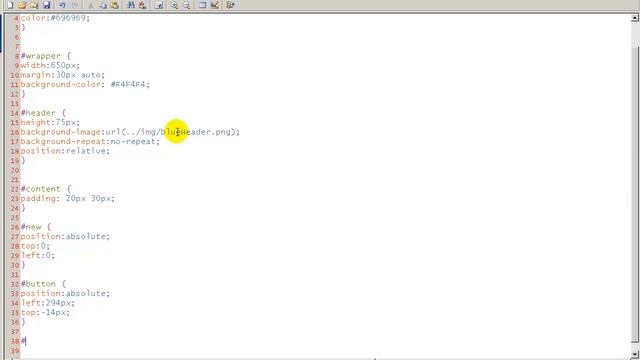Open the Replace tool icon
This screenshot has width=640, height=360.
click(x=142, y=5)
